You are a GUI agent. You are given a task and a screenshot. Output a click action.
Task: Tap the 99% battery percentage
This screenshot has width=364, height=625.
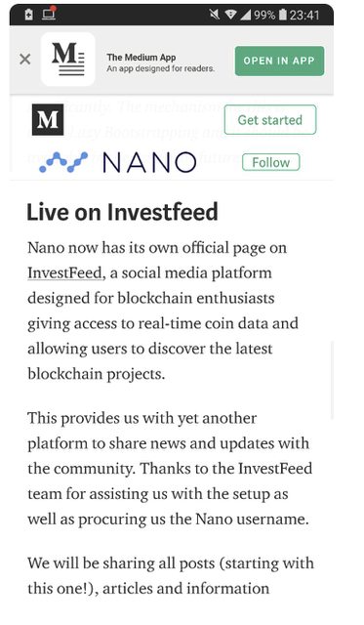coord(264,16)
